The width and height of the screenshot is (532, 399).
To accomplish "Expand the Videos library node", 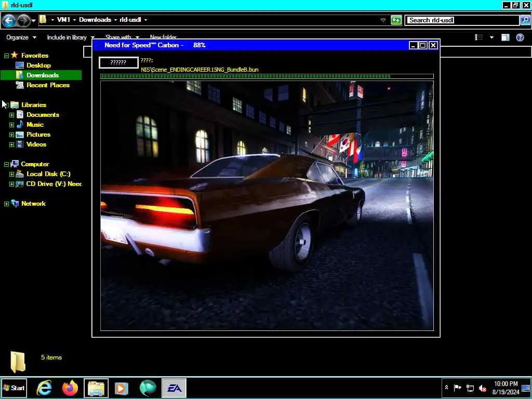I will 11,144.
